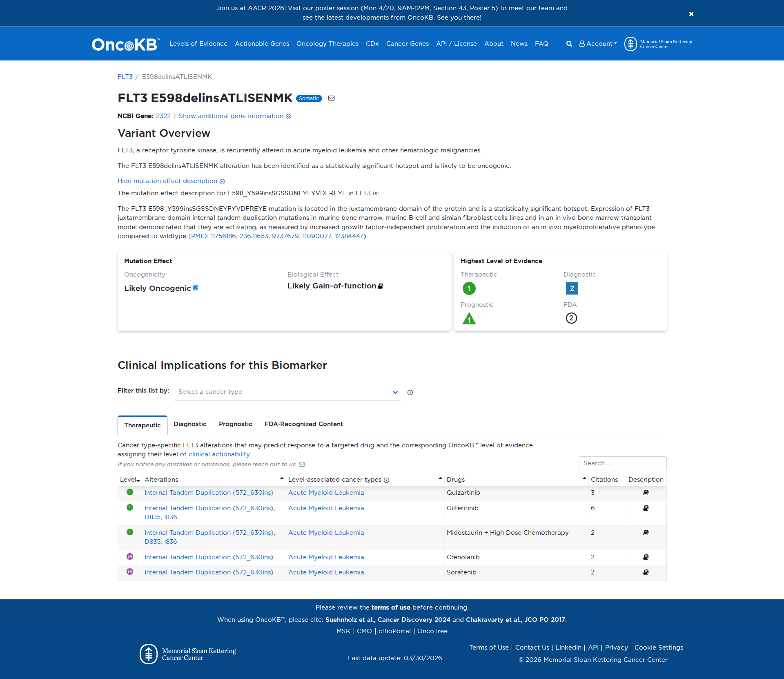Open description icon for Crenolanib row
Image resolution: width=784 pixels, height=679 pixels.
646,557
